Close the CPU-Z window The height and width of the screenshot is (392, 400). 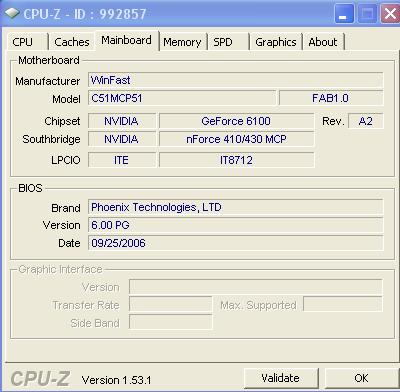[x=390, y=14]
